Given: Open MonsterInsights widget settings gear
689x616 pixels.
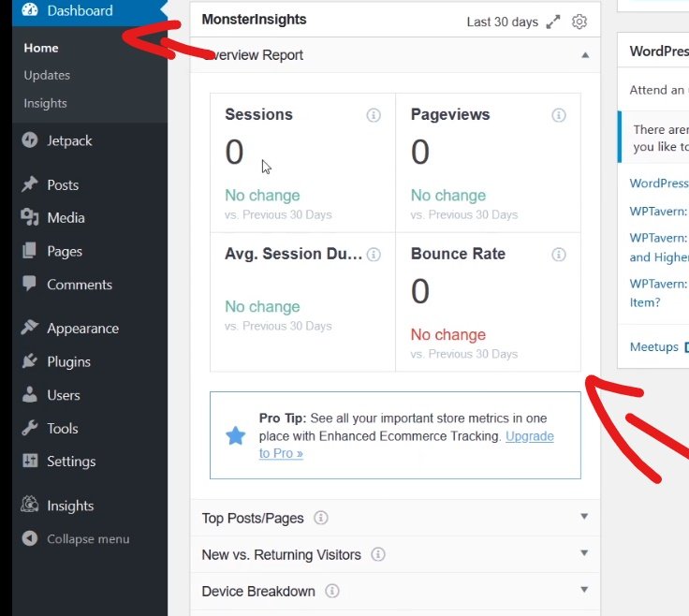Looking at the screenshot, I should click(x=579, y=22).
